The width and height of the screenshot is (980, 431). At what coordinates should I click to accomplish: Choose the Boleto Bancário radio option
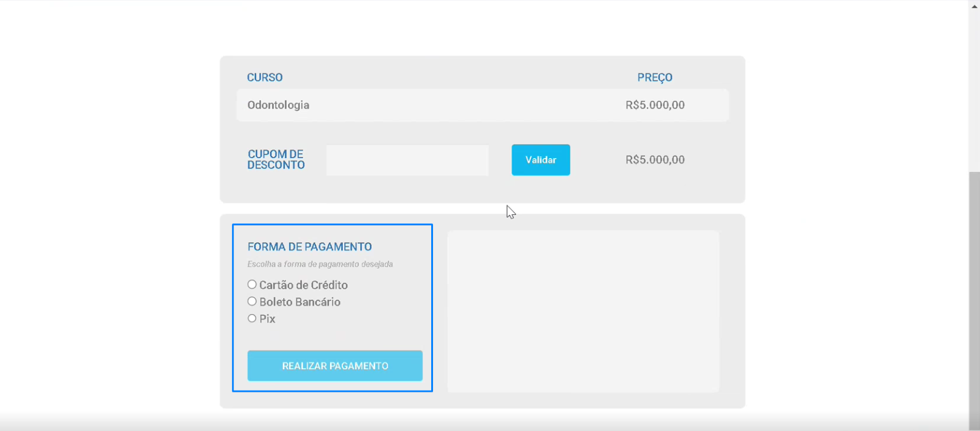[x=252, y=301]
